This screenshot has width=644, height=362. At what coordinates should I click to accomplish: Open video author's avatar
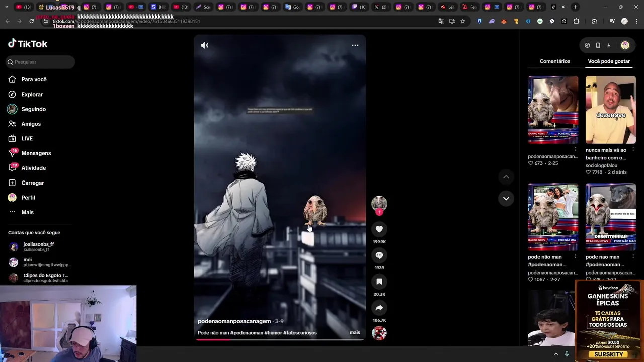click(379, 204)
